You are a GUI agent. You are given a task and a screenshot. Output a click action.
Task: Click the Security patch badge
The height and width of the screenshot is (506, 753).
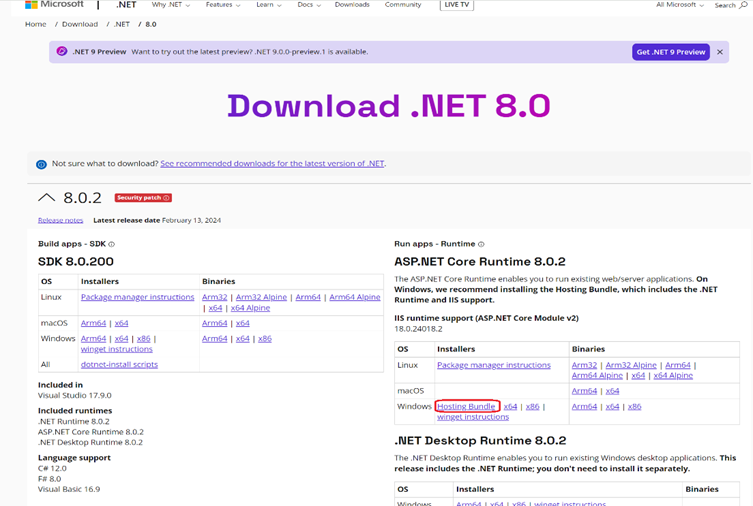pos(143,198)
